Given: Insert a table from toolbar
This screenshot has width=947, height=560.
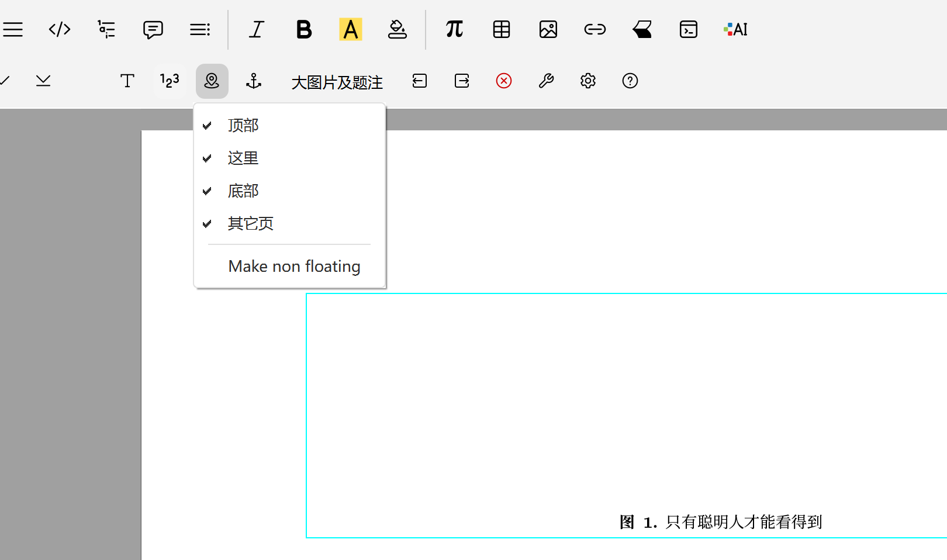Looking at the screenshot, I should pos(502,29).
